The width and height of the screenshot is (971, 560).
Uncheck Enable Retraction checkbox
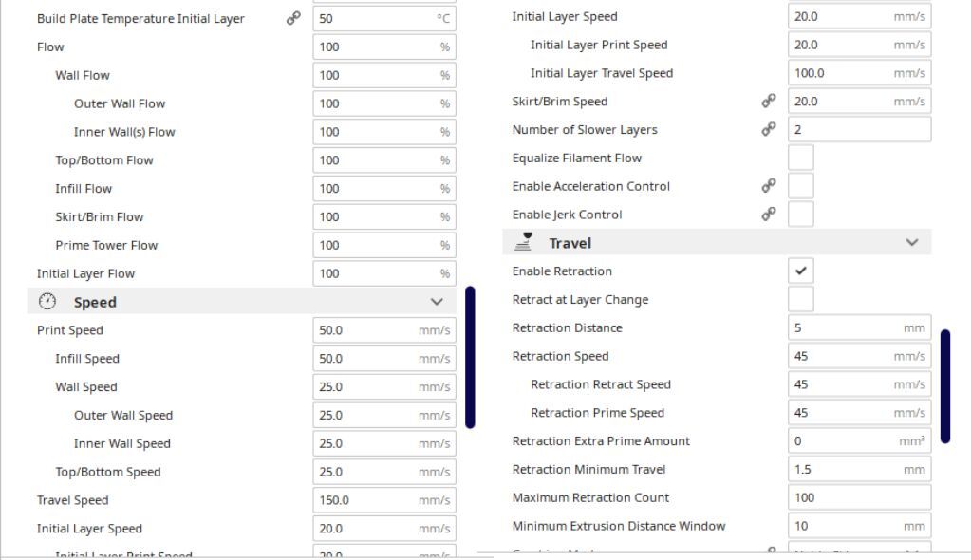click(801, 271)
